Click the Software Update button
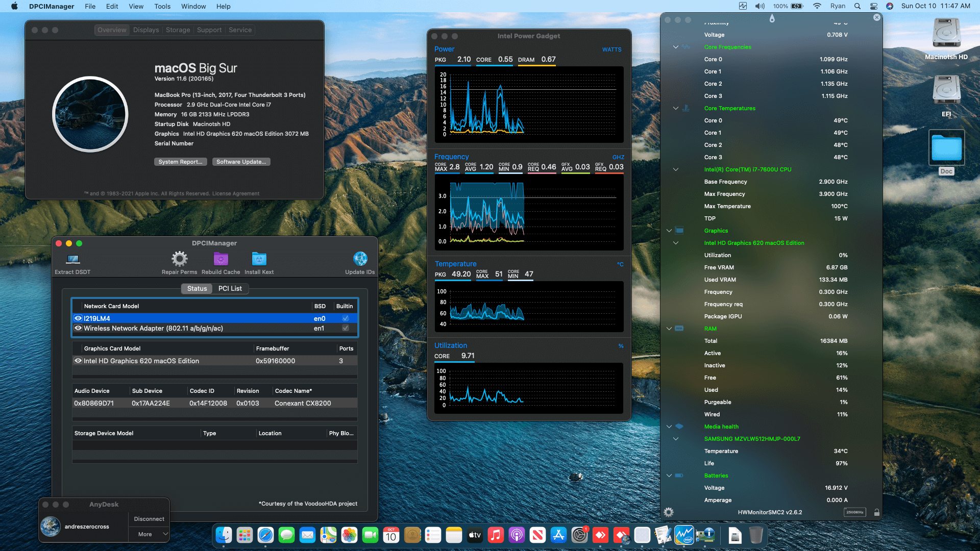The width and height of the screenshot is (980, 551). 241,162
